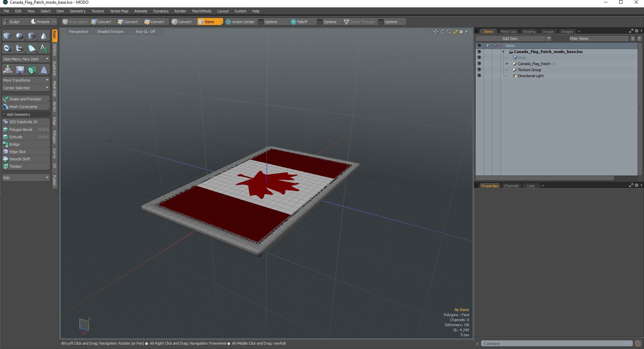The image size is (644, 349).
Task: Click the Extrude button
Action: (x=26, y=137)
